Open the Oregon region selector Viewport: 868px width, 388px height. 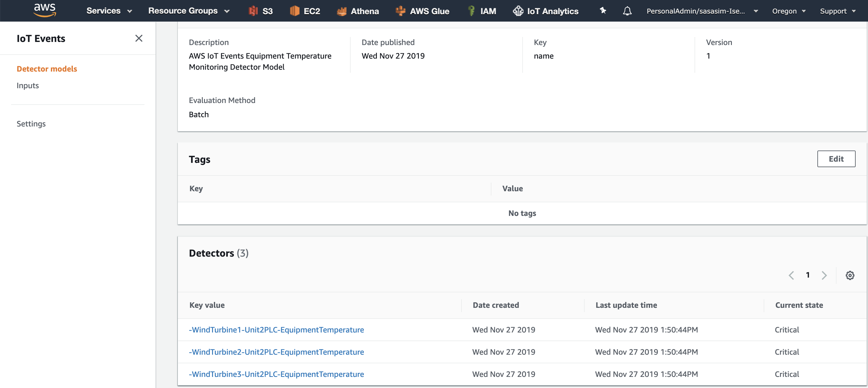[788, 11]
